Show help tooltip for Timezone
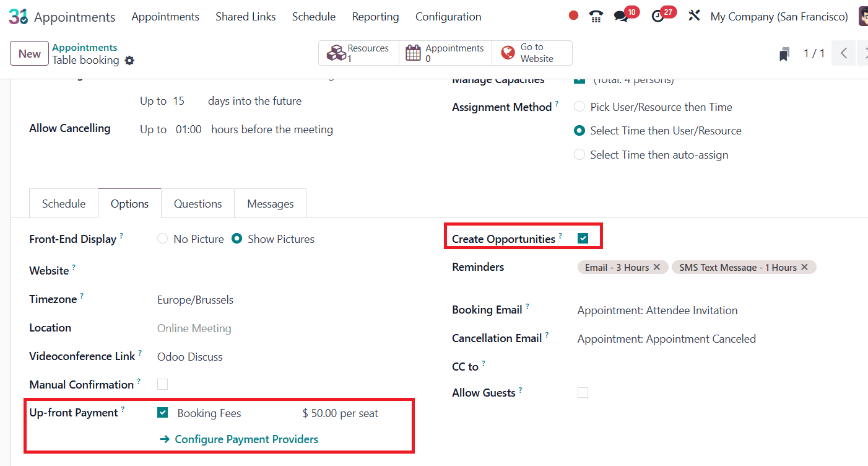This screenshot has height=466, width=868. pos(82,296)
